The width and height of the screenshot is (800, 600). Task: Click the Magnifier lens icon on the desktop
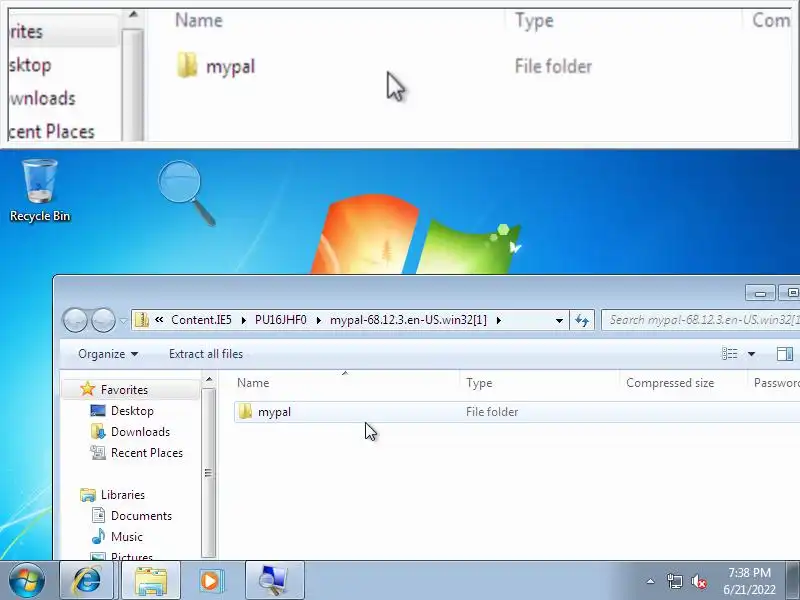[x=186, y=193]
